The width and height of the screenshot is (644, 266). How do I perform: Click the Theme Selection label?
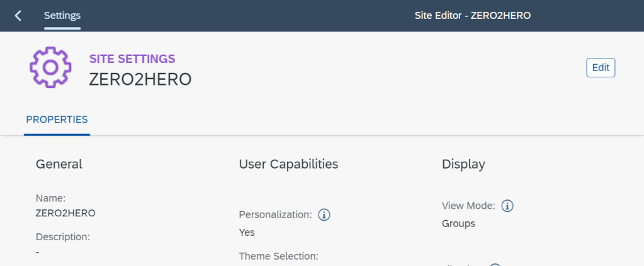coord(278,256)
